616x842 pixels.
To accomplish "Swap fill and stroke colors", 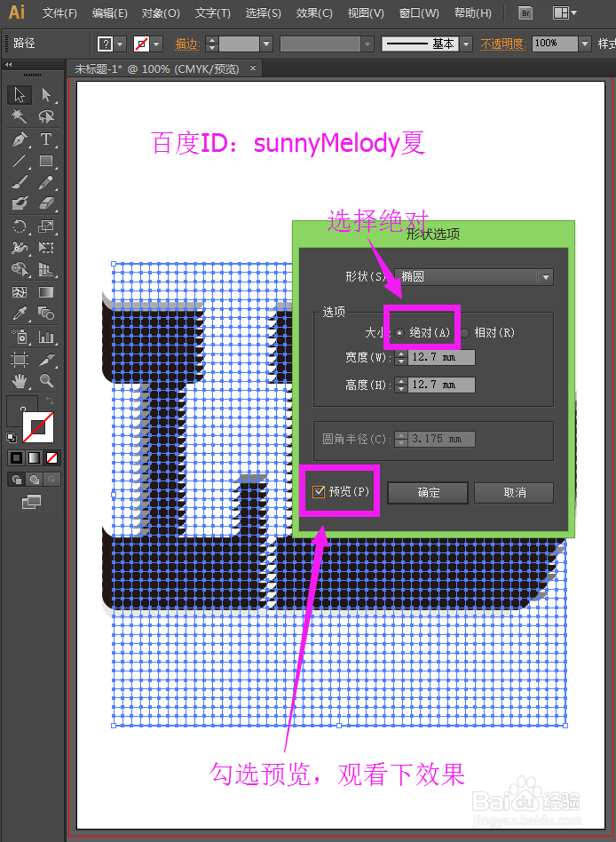I will click(x=49, y=401).
